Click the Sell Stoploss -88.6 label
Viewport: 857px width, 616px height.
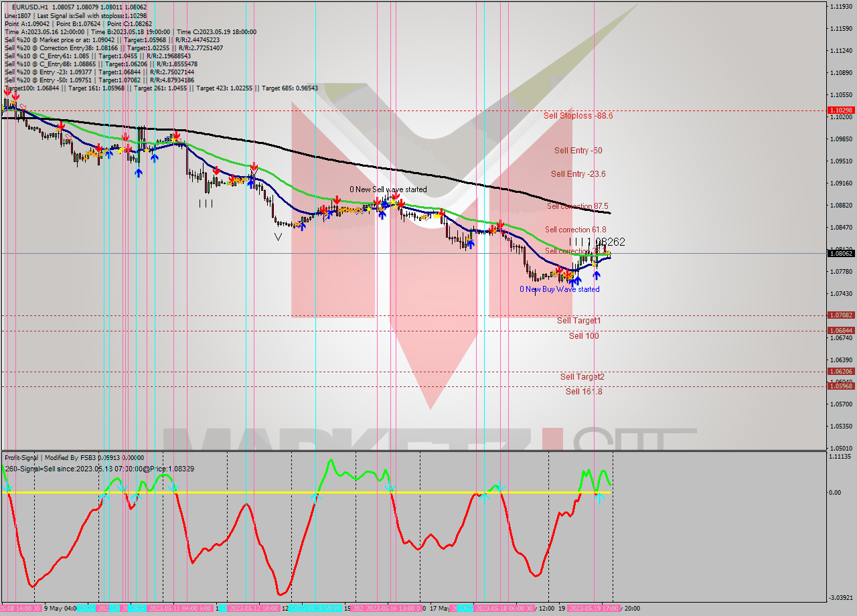pyautogui.click(x=577, y=115)
